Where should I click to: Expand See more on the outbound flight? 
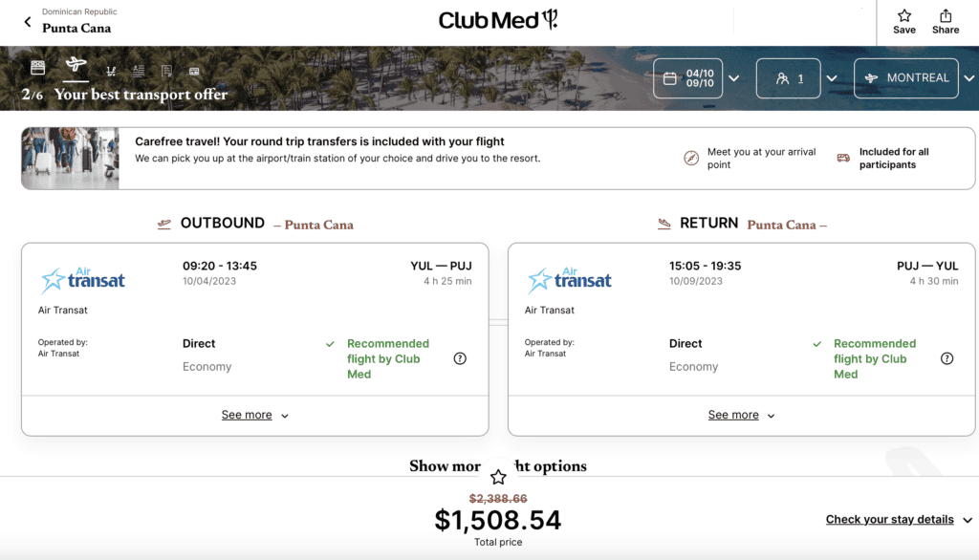[254, 414]
